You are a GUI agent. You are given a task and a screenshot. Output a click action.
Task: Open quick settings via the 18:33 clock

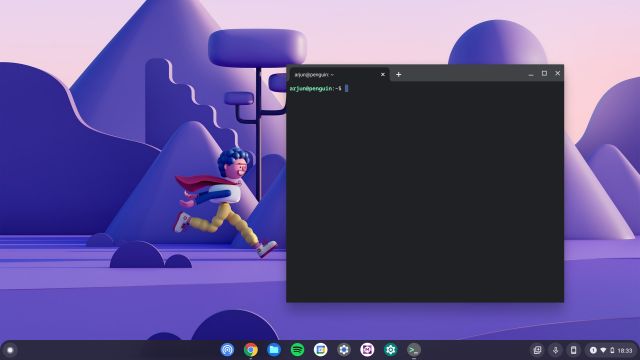click(625, 350)
